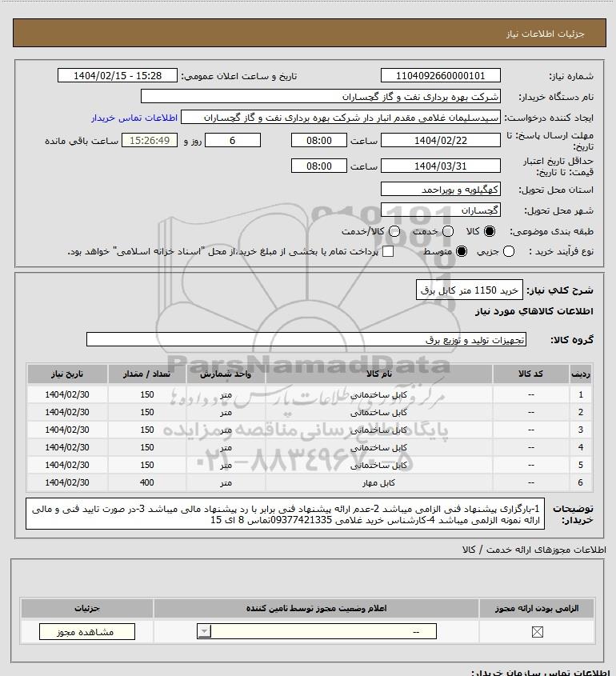Open the اطلاعات تماس خریدار link
Image resolution: width=616 pixels, height=676 pixels.
pyautogui.click(x=134, y=118)
